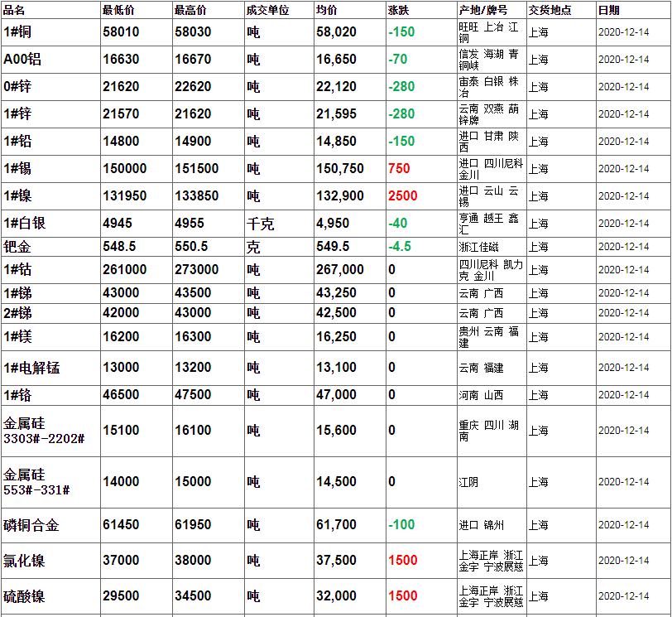The image size is (672, 617).
Task: Click the 硫酸镍 product name
Action: pos(24,595)
